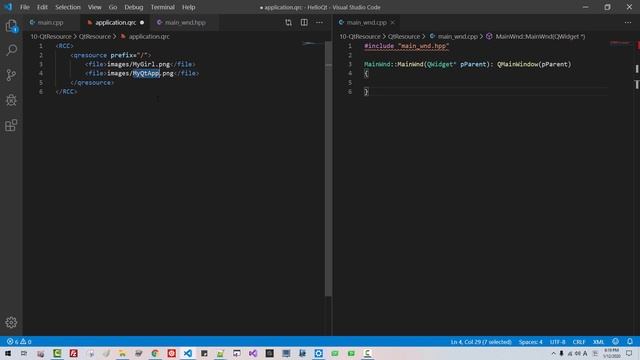Click the #include "main_wnd.hpp" line

pyautogui.click(x=407, y=46)
